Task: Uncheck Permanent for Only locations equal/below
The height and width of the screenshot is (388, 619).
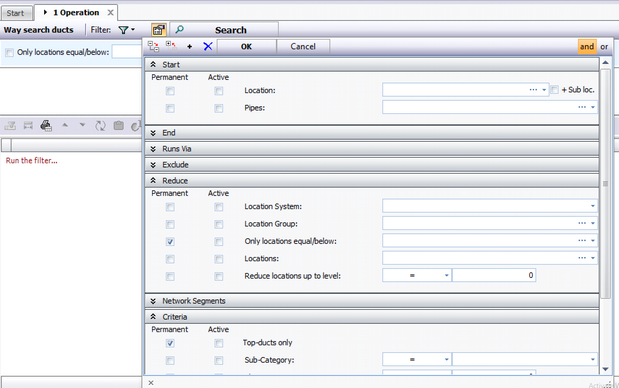Action: pyautogui.click(x=170, y=242)
